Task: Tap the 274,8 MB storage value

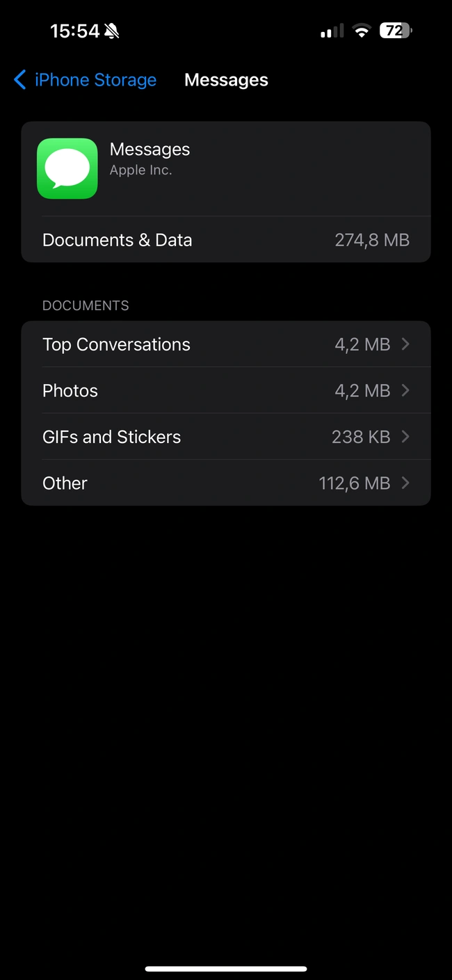Action: point(372,239)
